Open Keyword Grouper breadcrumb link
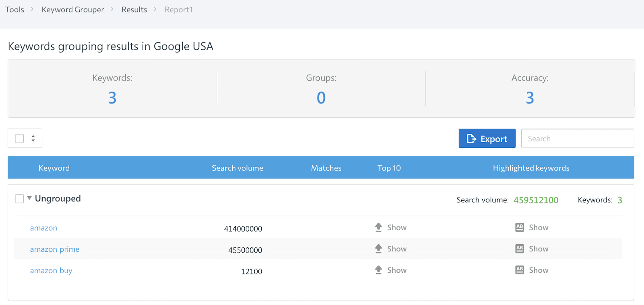 tap(73, 10)
